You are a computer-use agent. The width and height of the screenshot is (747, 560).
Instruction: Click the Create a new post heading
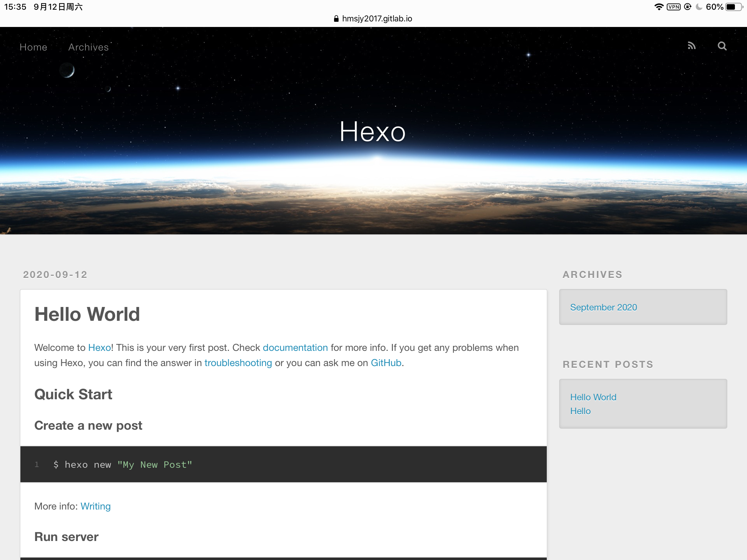88,426
